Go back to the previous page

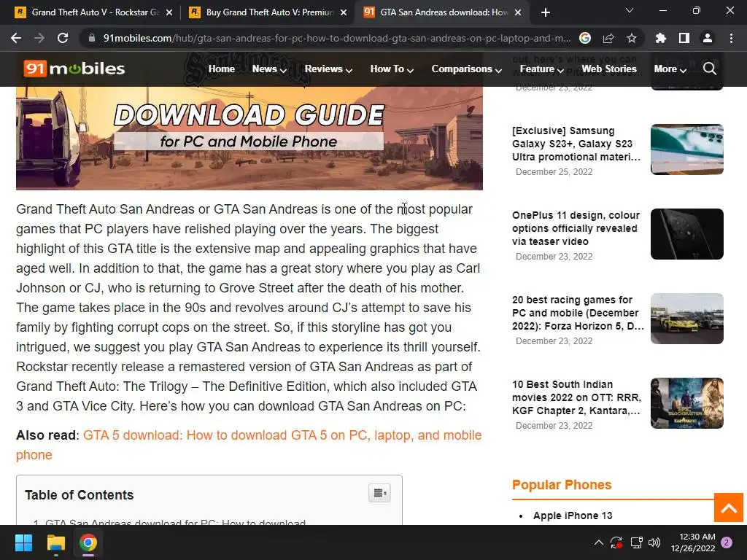pos(16,38)
